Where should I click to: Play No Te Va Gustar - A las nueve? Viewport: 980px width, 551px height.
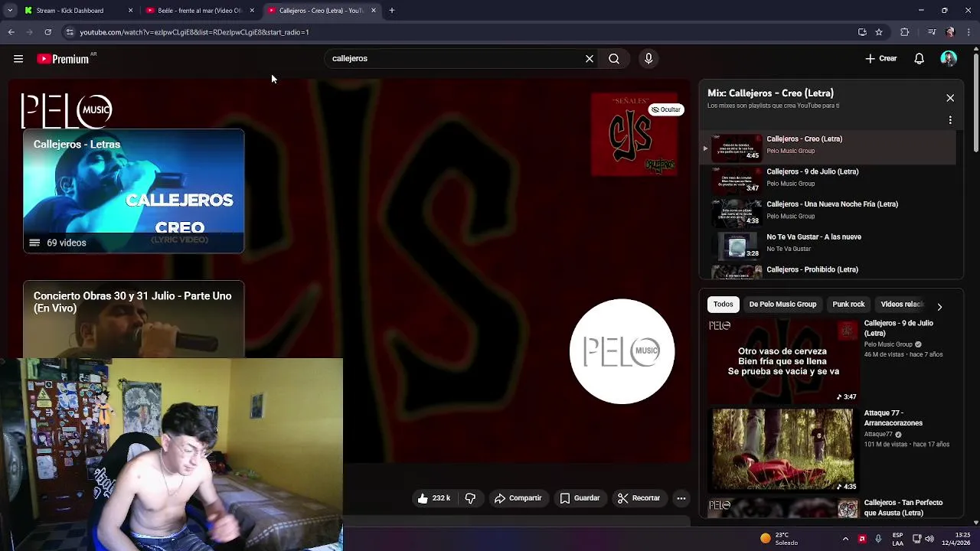click(828, 245)
